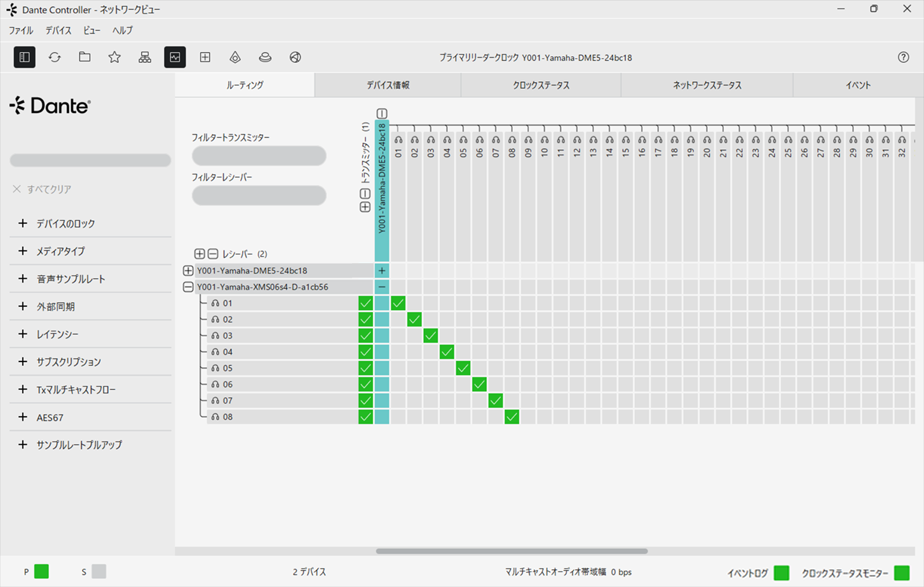Click the refresh/reload toolbar icon
The height and width of the screenshot is (587, 924).
(x=55, y=57)
